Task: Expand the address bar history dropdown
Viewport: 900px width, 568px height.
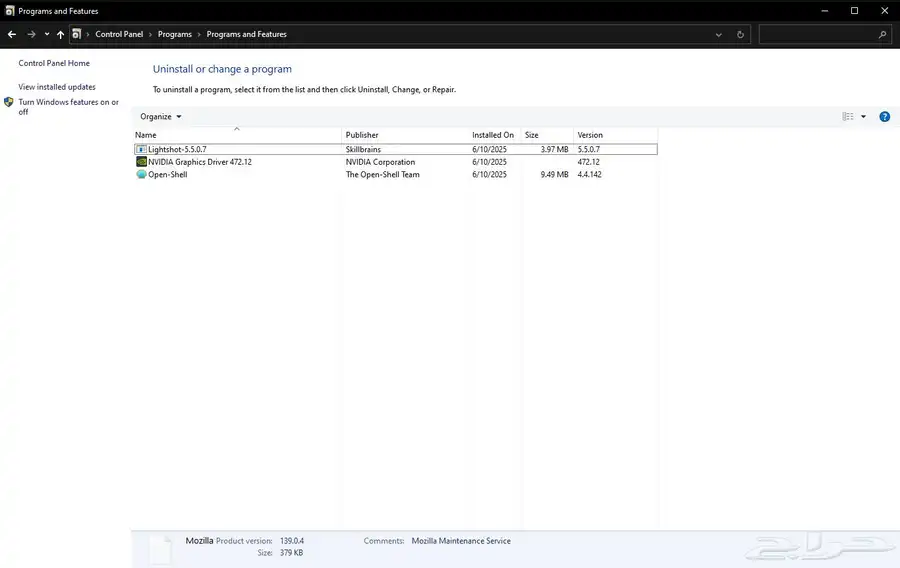Action: pos(719,34)
